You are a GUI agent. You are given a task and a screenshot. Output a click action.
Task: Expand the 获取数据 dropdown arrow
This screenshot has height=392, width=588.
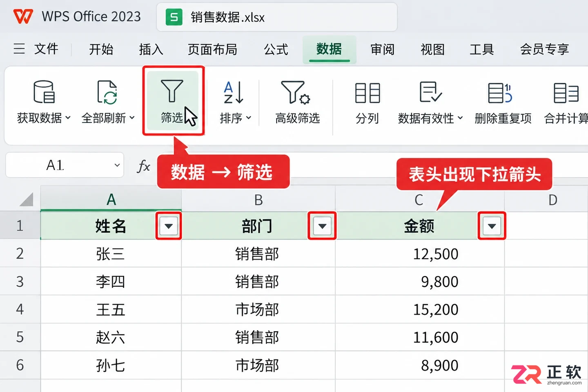pyautogui.click(x=68, y=118)
